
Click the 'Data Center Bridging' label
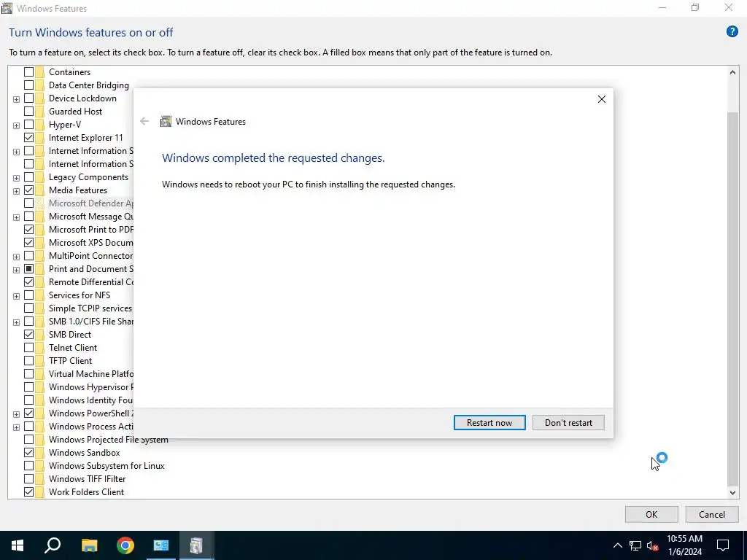88,85
